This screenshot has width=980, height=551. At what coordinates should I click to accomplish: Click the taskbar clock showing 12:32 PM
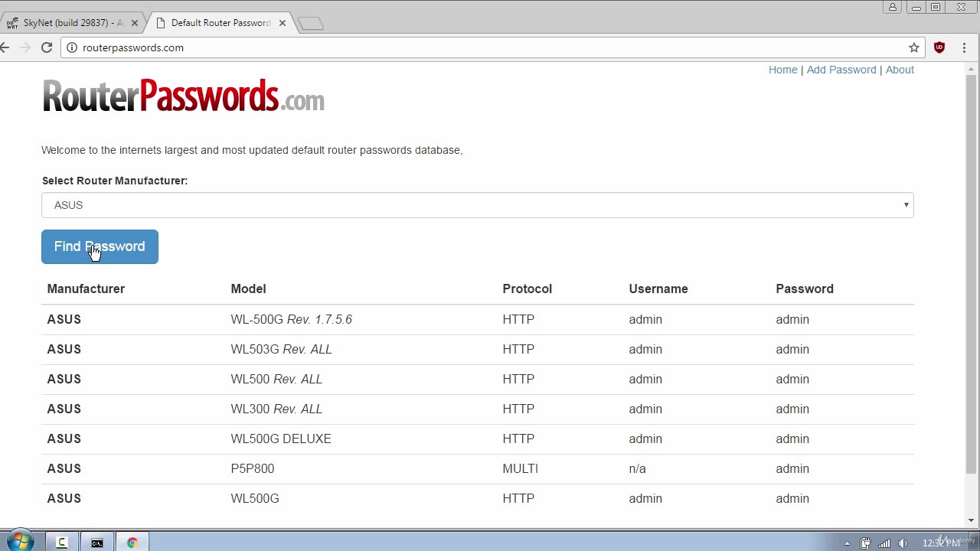[941, 543]
